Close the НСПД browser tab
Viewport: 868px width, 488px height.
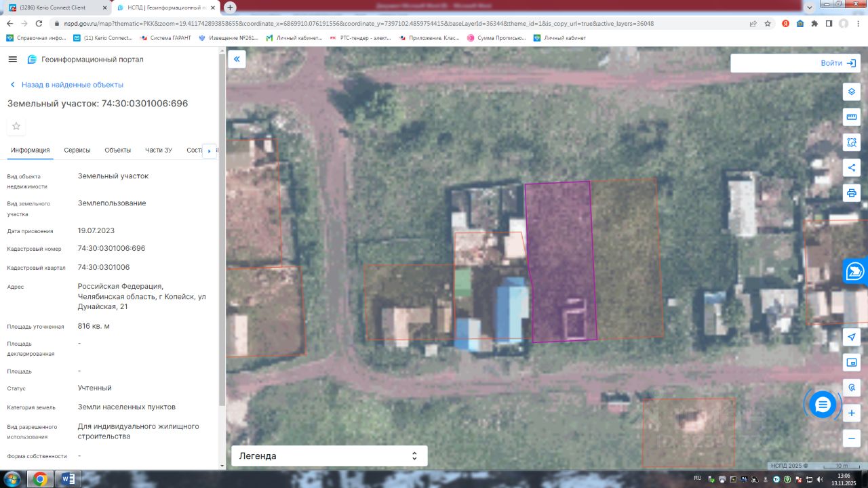click(x=212, y=7)
